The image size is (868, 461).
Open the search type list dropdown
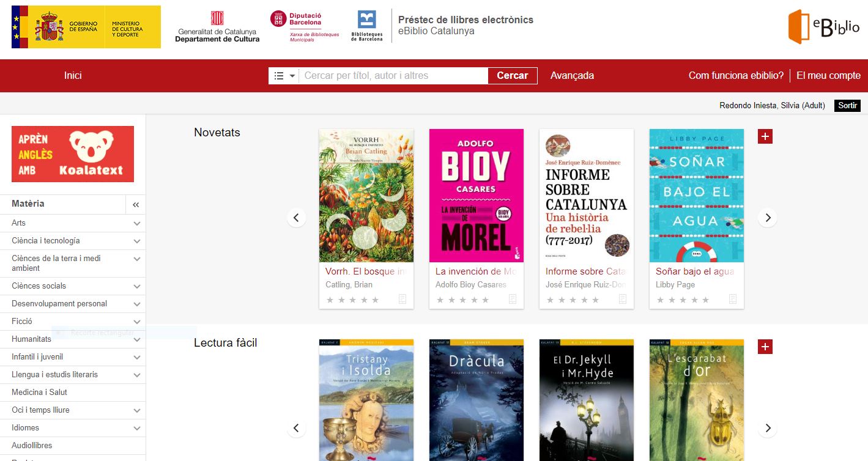(284, 76)
